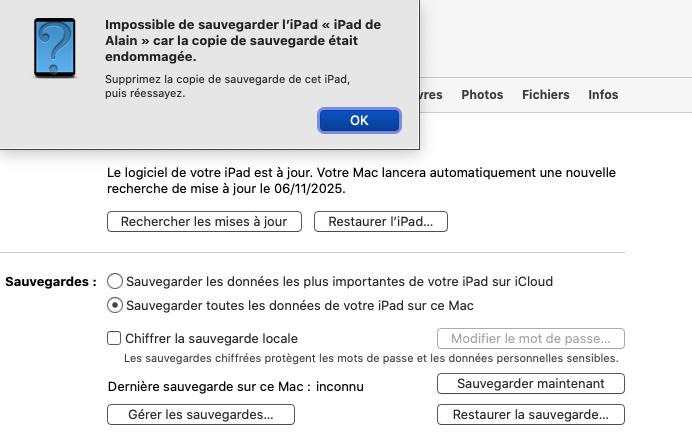This screenshot has width=692, height=442.
Task: Click Restaurer la sauvegarde… button
Action: [530, 414]
